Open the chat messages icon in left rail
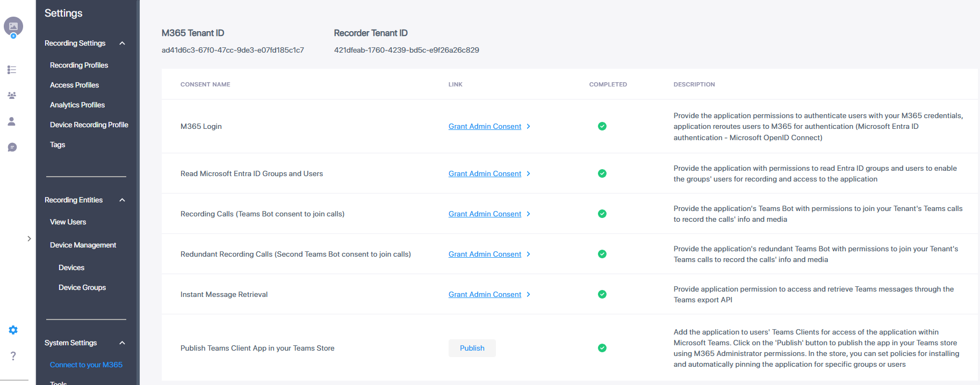The image size is (980, 385). (12, 147)
